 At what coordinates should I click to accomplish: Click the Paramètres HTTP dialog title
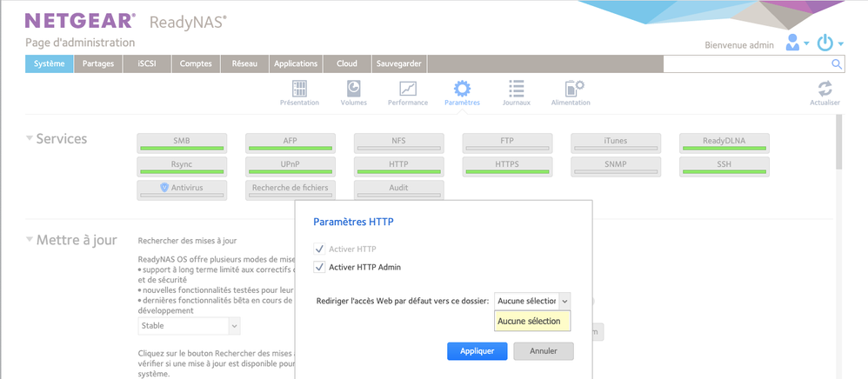353,222
